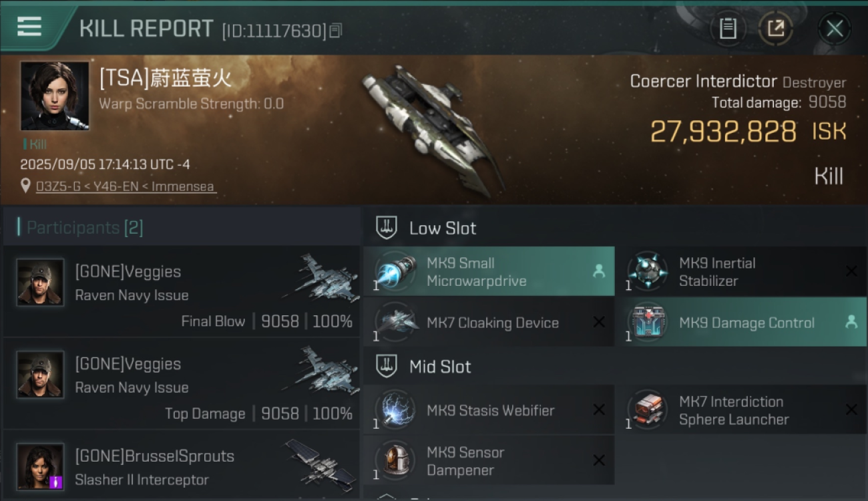Copy the kill report ID
This screenshot has height=501, width=868.
tap(336, 30)
